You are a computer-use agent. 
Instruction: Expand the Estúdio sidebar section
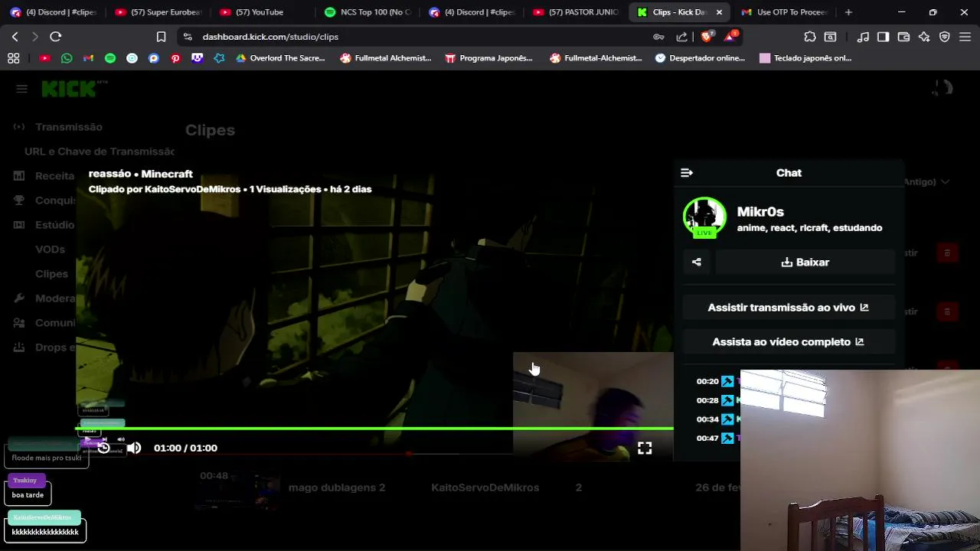pos(54,225)
